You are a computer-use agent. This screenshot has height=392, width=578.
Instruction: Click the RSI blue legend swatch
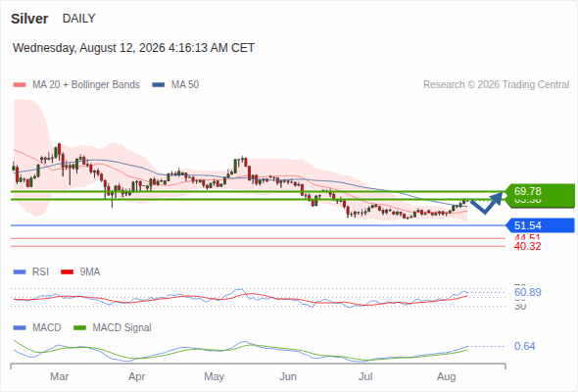[20, 272]
